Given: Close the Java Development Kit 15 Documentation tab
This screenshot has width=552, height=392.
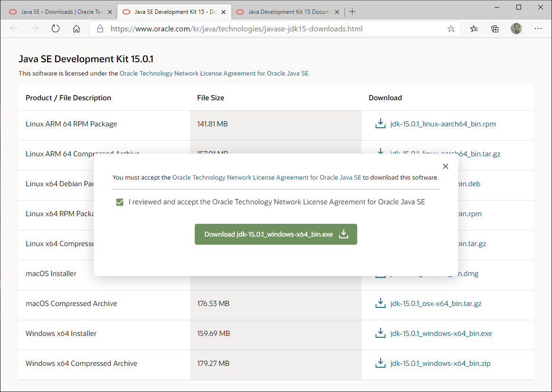Looking at the screenshot, I should click(337, 12).
